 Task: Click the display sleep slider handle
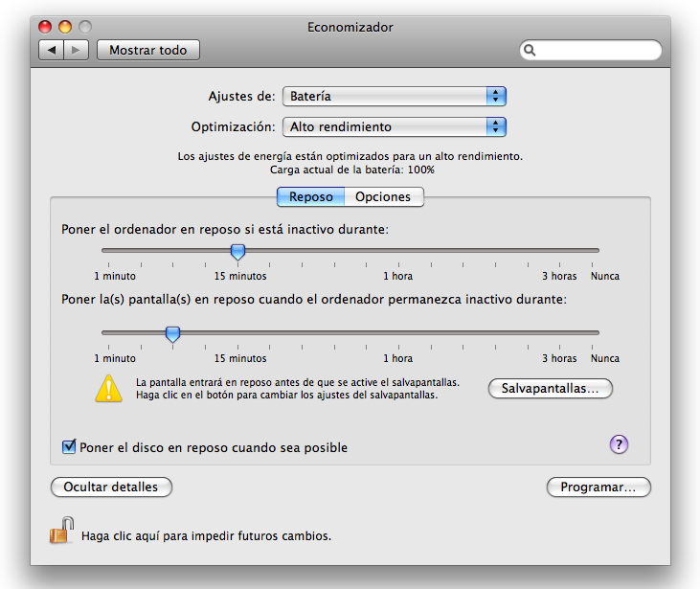coord(172,334)
